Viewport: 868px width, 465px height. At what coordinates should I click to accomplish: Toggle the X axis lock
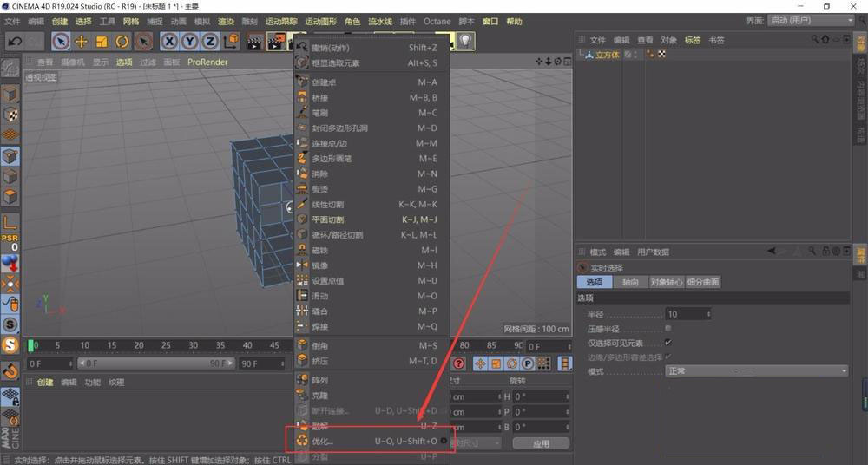(x=169, y=41)
